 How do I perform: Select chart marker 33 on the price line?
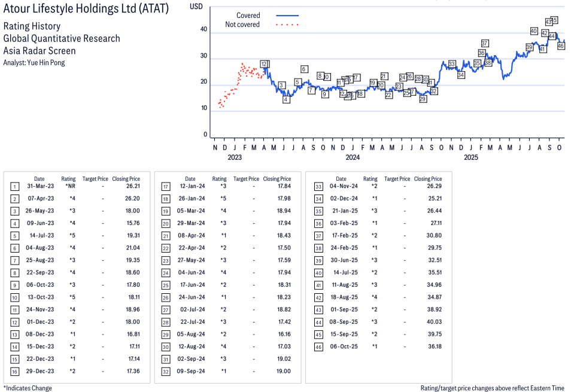pyautogui.click(x=452, y=64)
